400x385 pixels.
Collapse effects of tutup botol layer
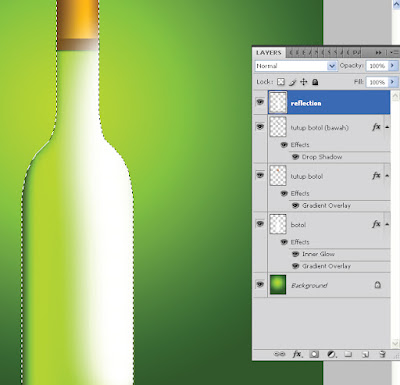[x=387, y=176]
